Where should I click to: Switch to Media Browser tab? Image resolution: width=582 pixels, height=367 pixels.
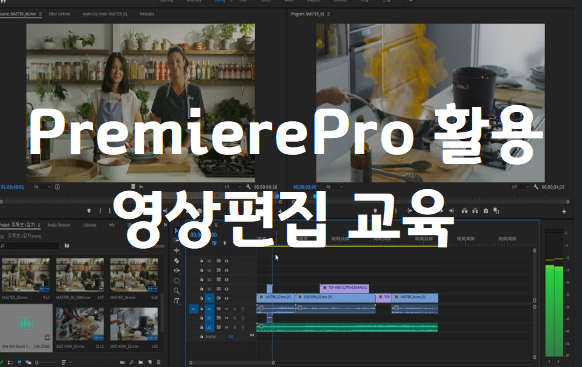(x=59, y=225)
